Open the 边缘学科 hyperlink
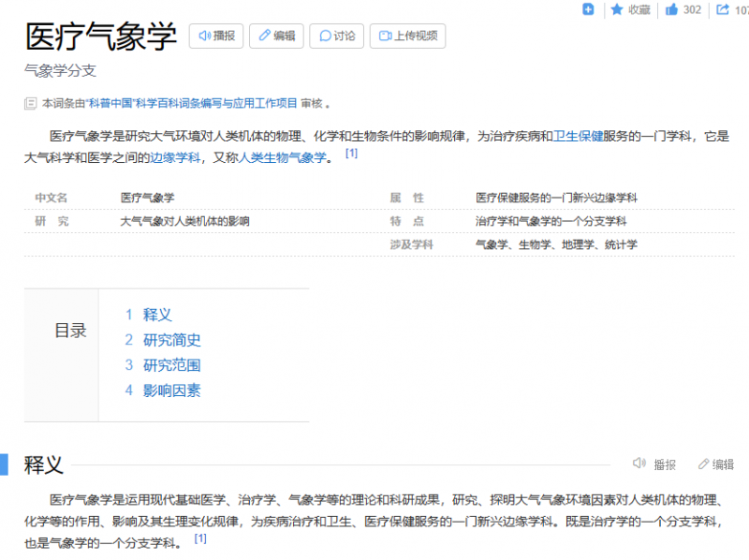The image size is (749, 560). point(175,157)
